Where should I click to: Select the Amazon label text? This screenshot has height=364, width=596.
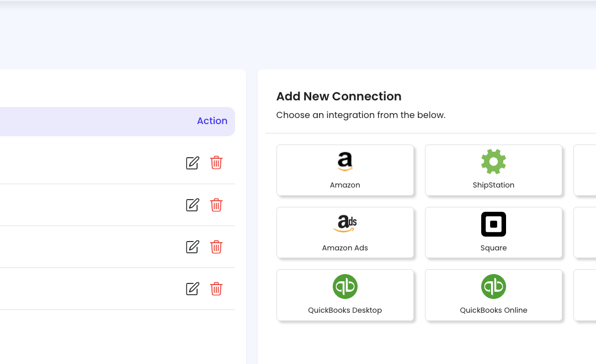(345, 185)
